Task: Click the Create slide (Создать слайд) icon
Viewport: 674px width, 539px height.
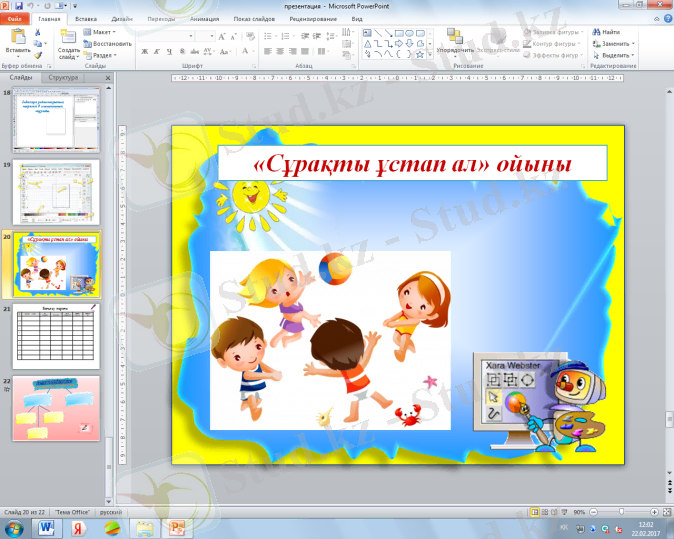Action: (68, 38)
